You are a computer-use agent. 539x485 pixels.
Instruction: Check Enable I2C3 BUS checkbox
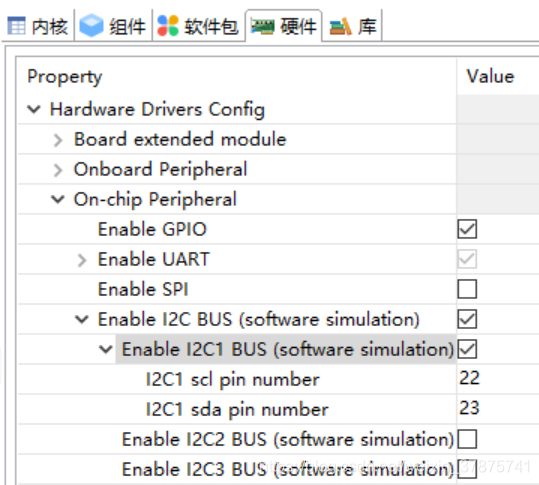(467, 469)
